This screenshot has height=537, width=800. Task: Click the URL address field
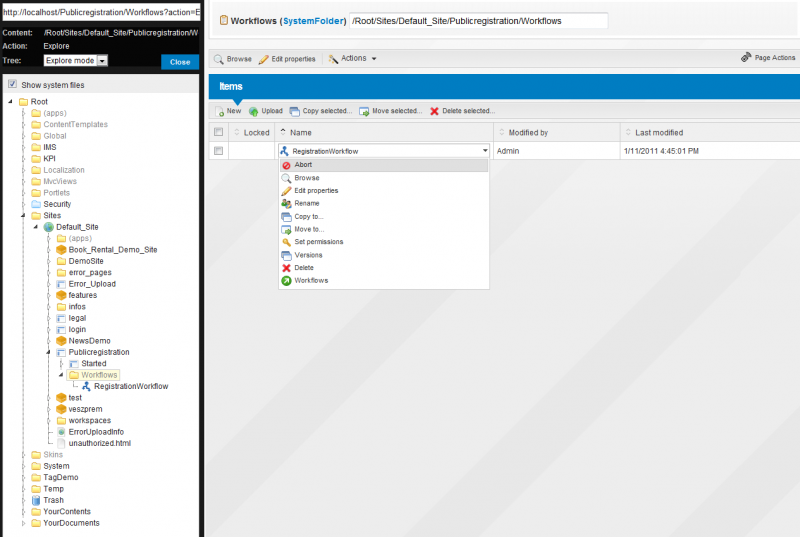click(x=102, y=12)
